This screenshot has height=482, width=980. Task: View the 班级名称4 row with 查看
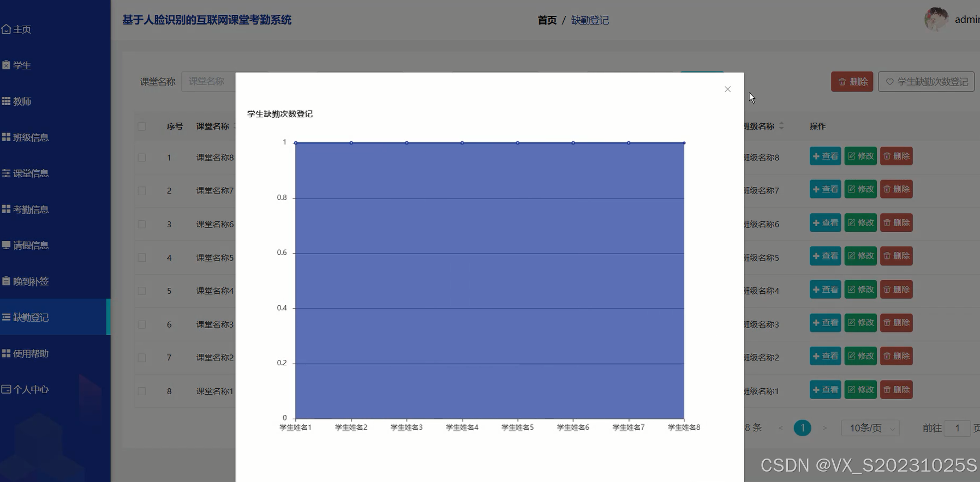pos(825,290)
